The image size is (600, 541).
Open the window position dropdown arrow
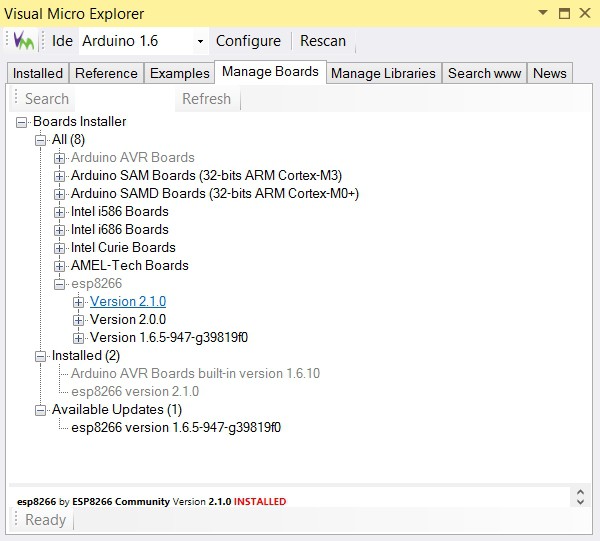[543, 13]
